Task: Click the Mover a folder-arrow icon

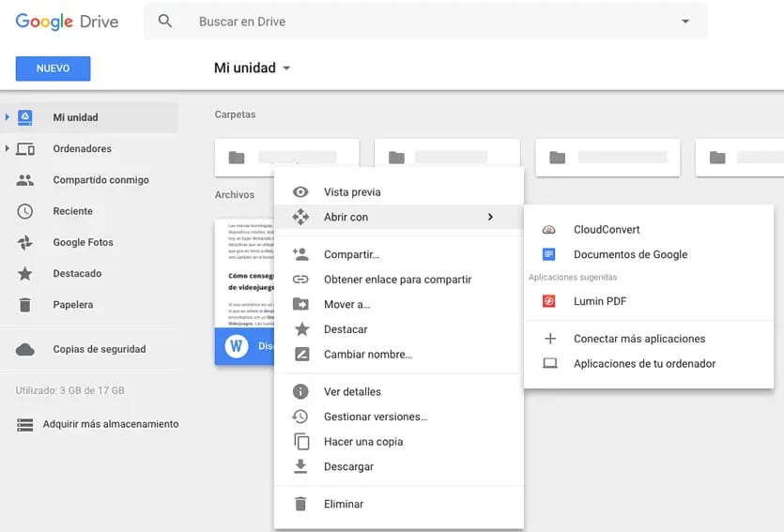Action: pyautogui.click(x=300, y=304)
